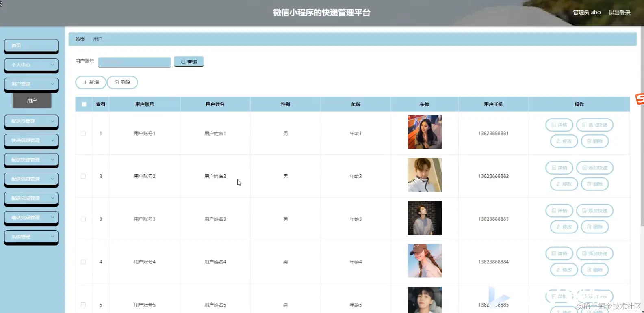Collapse the 用户管理 sidebar menu
This screenshot has width=644, height=313.
[x=31, y=84]
